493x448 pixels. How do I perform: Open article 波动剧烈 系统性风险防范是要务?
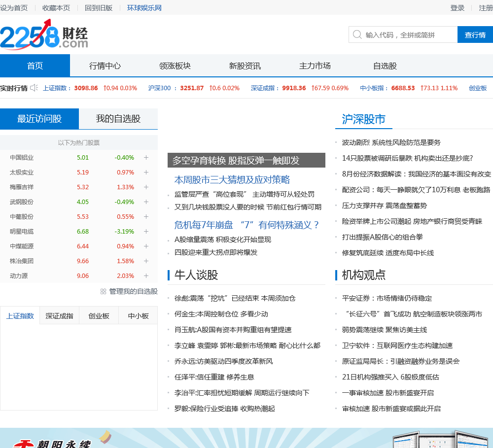pyautogui.click(x=391, y=142)
